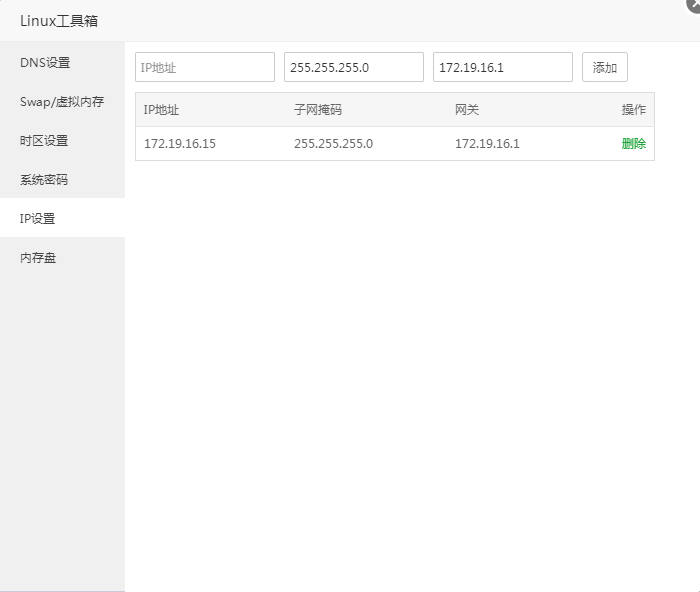Image resolution: width=700 pixels, height=592 pixels.
Task: Open the DNS设置 section
Action: [62, 63]
